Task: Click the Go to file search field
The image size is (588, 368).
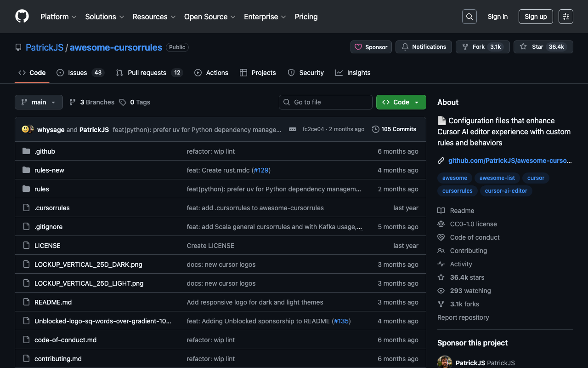Action: 325,102
